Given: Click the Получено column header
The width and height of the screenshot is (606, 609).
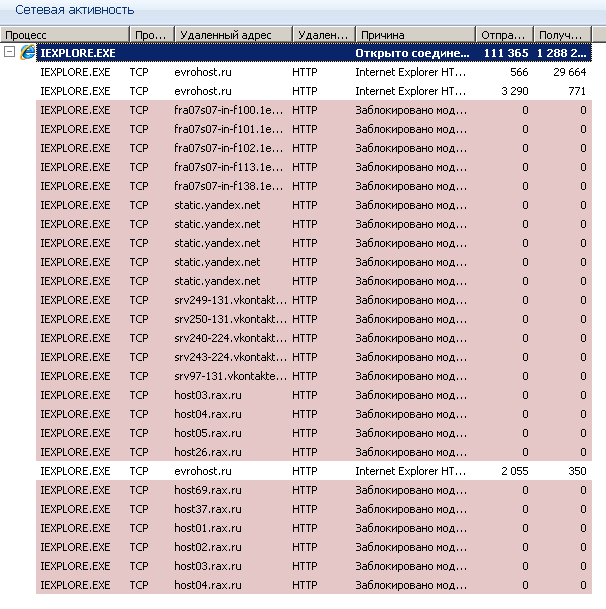Looking at the screenshot, I should click(562, 34).
